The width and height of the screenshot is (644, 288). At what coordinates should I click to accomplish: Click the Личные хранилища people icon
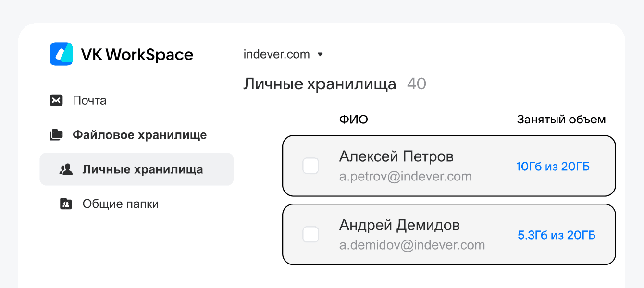tap(66, 169)
